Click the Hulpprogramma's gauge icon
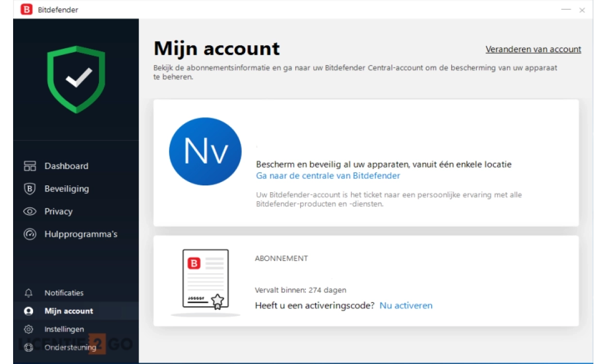This screenshot has width=607, height=364. coord(30,234)
